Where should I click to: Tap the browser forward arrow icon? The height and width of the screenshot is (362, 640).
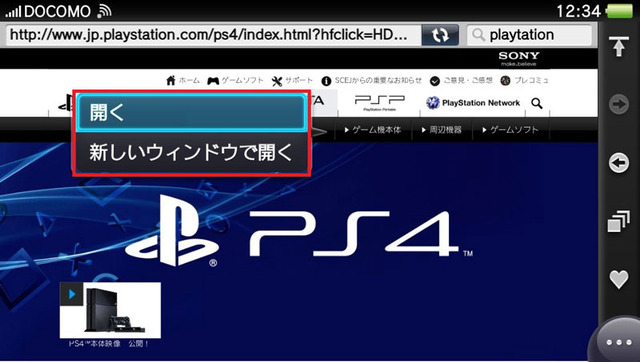click(619, 105)
